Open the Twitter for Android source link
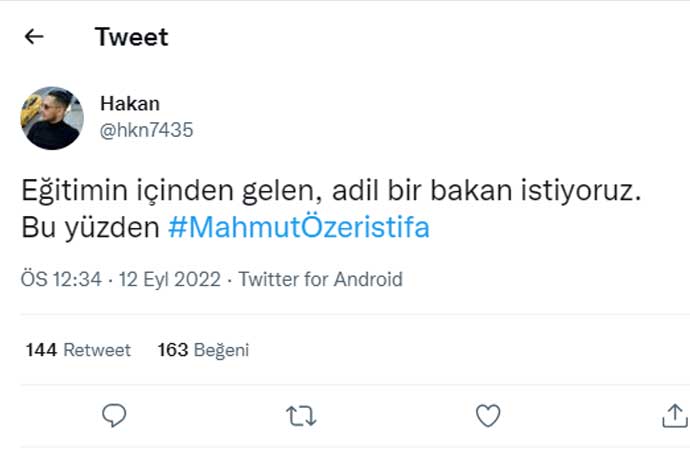690x450 pixels. point(320,279)
